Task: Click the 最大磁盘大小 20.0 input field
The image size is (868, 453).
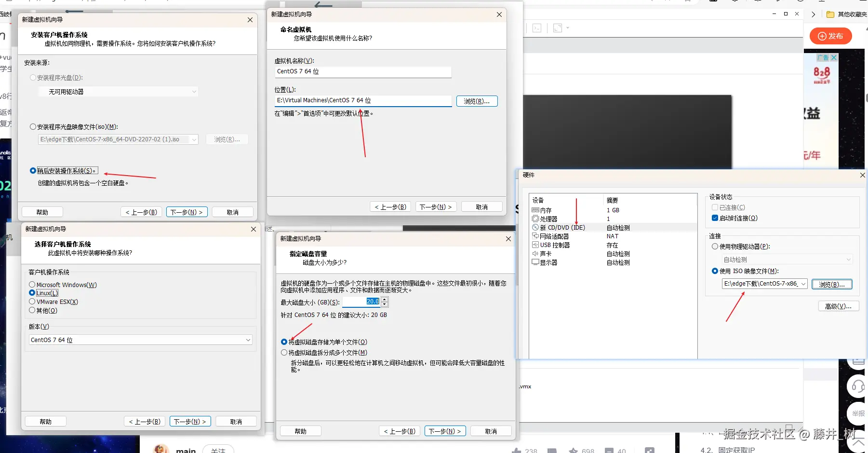Action: (361, 302)
